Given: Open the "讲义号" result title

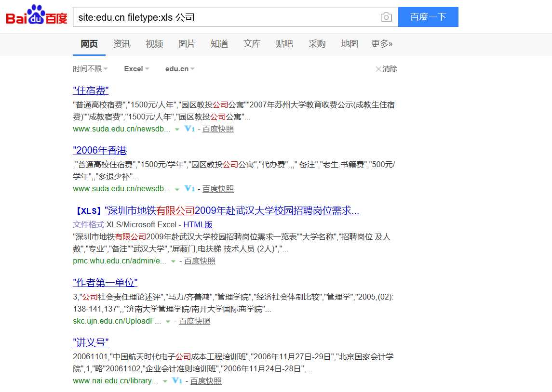Looking at the screenshot, I should pos(91,342).
